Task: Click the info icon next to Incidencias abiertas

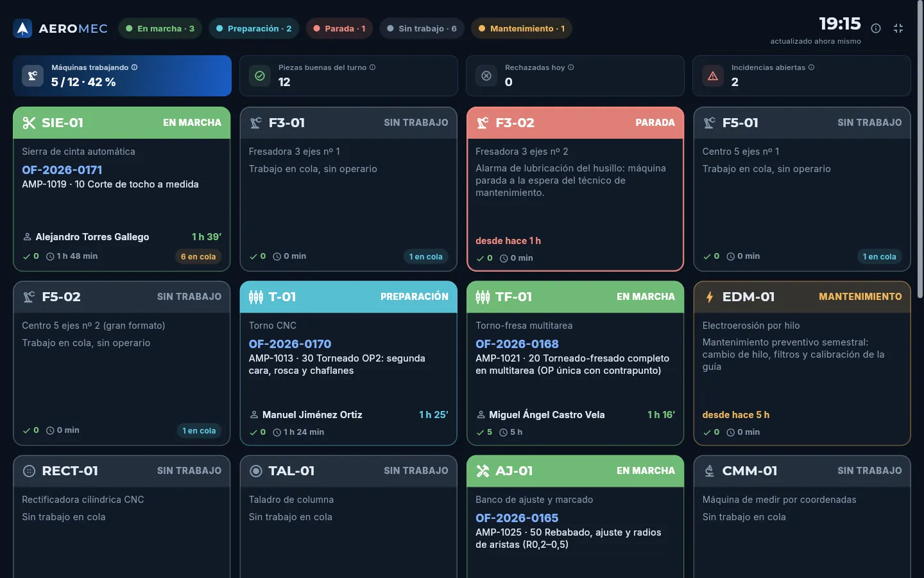Action: [811, 67]
